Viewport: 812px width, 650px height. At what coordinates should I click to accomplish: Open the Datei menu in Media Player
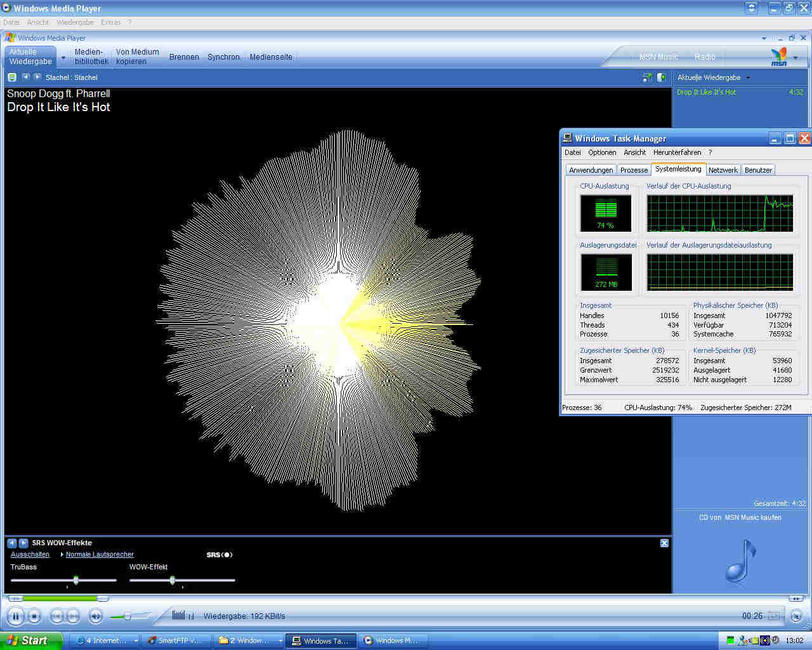point(11,22)
